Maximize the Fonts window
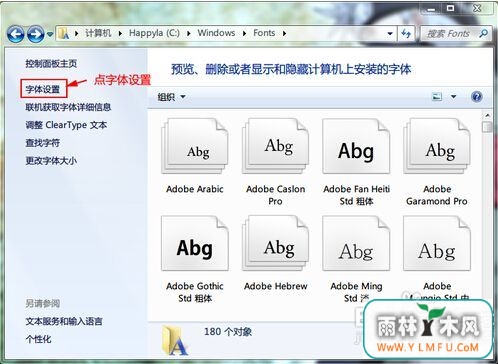498x364 pixels. point(450,8)
